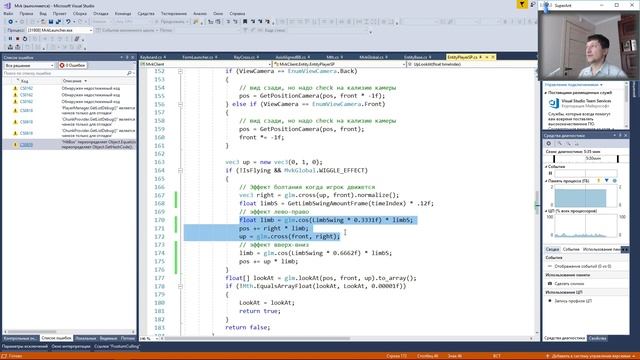Undo last action icon

[x=68, y=22]
